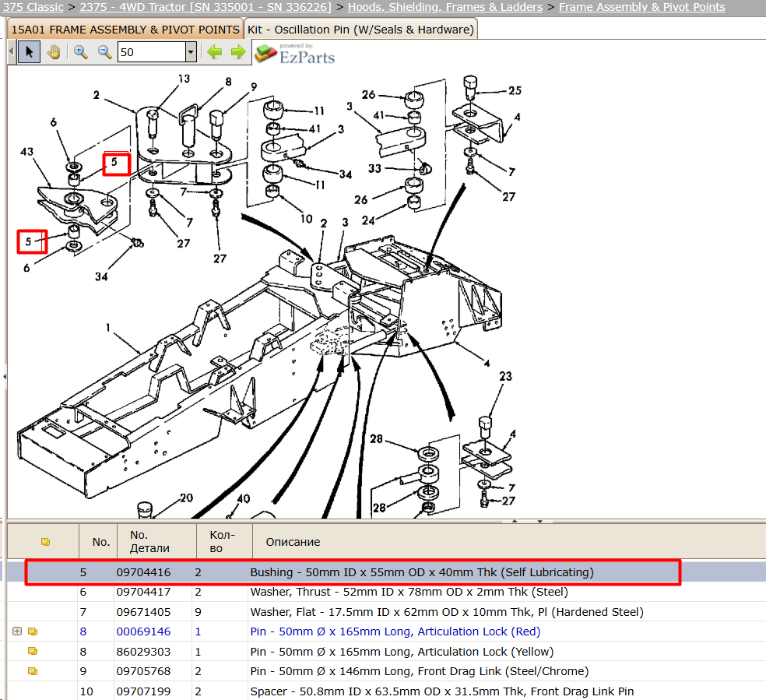Click note icon on row 00069146
Image resolution: width=766 pixels, height=700 pixels.
click(33, 631)
